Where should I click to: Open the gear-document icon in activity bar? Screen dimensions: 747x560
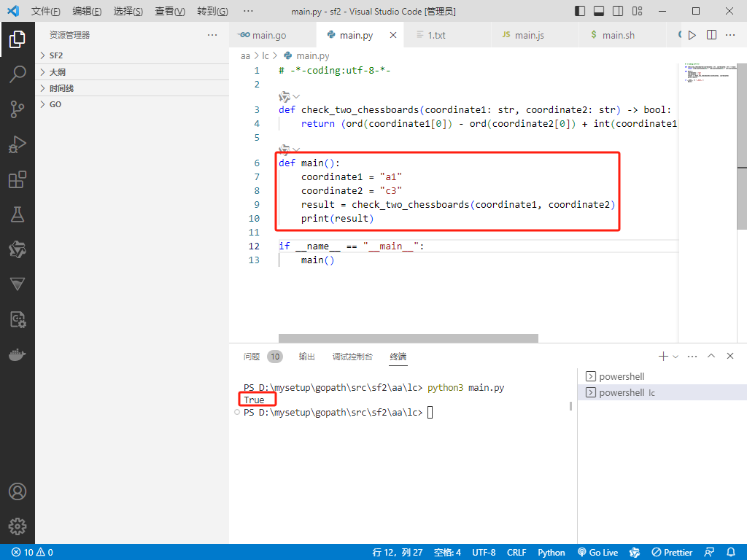coord(18,319)
